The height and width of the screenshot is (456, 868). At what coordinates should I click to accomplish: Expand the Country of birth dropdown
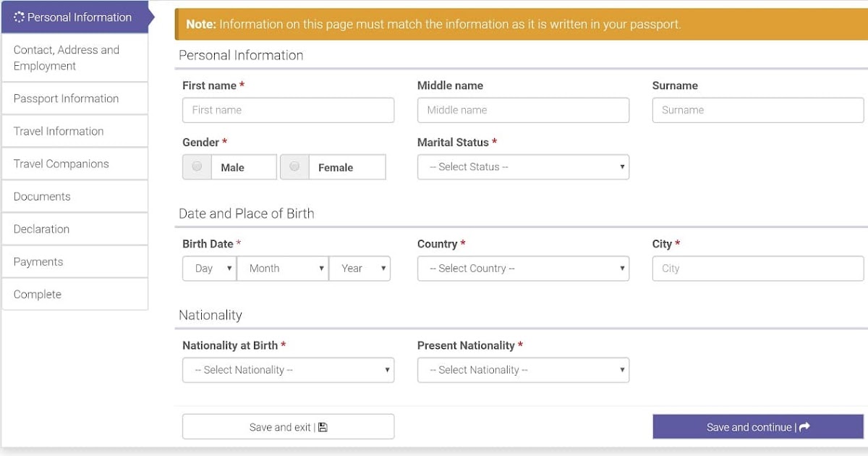pos(523,269)
